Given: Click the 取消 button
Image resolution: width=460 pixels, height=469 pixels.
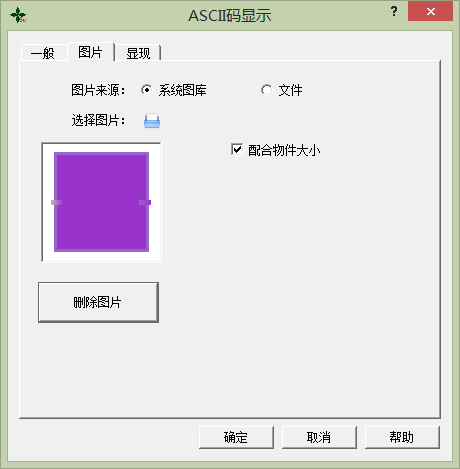Looking at the screenshot, I should 319,437.
